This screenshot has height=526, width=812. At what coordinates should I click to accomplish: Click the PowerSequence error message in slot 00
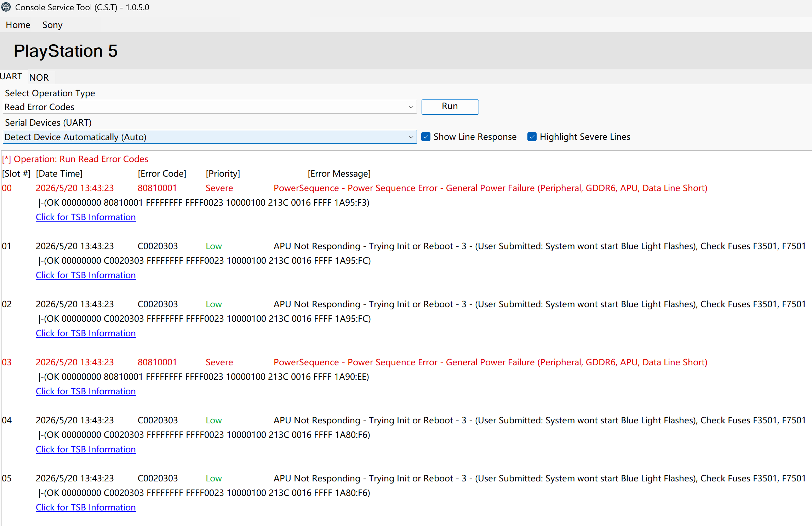pyautogui.click(x=491, y=188)
